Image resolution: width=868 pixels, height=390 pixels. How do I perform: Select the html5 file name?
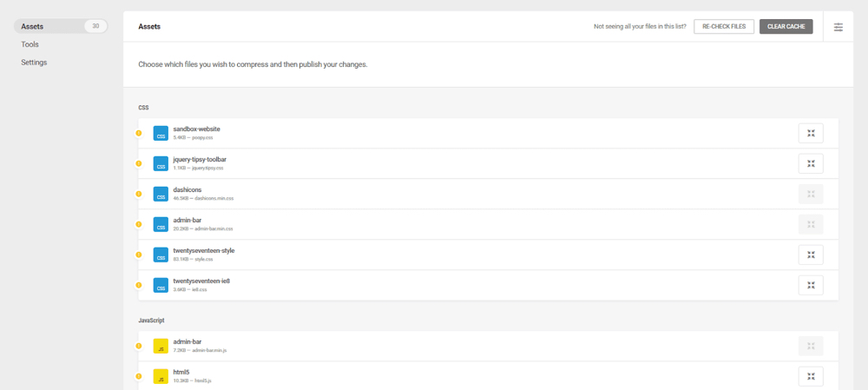tap(181, 372)
